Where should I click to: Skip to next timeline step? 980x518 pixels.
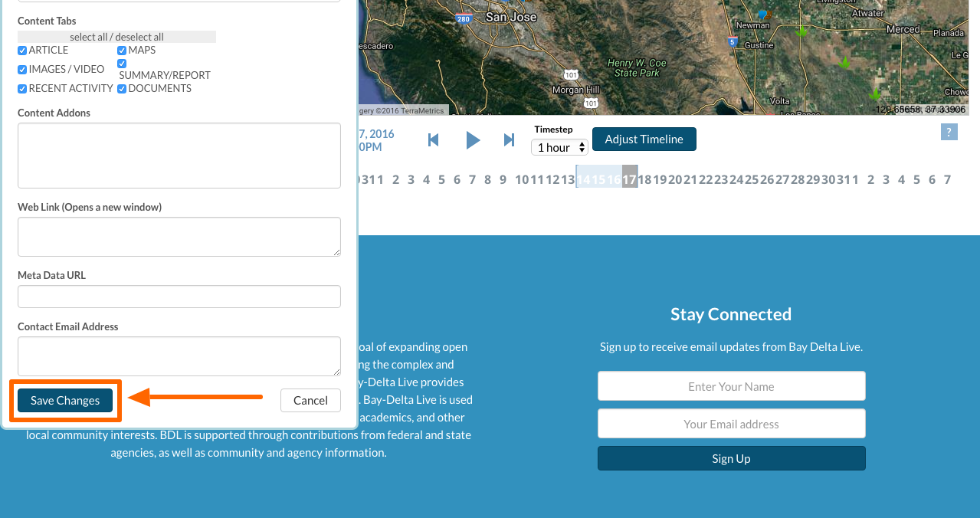pyautogui.click(x=509, y=140)
